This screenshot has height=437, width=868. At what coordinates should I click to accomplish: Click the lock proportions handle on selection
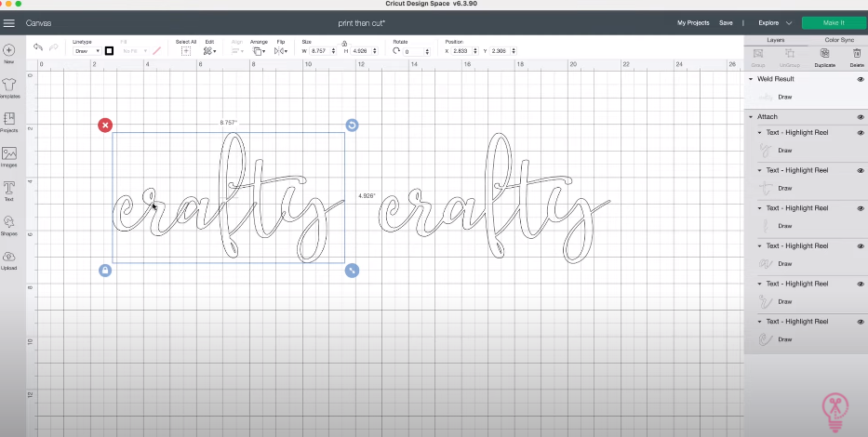(x=105, y=270)
